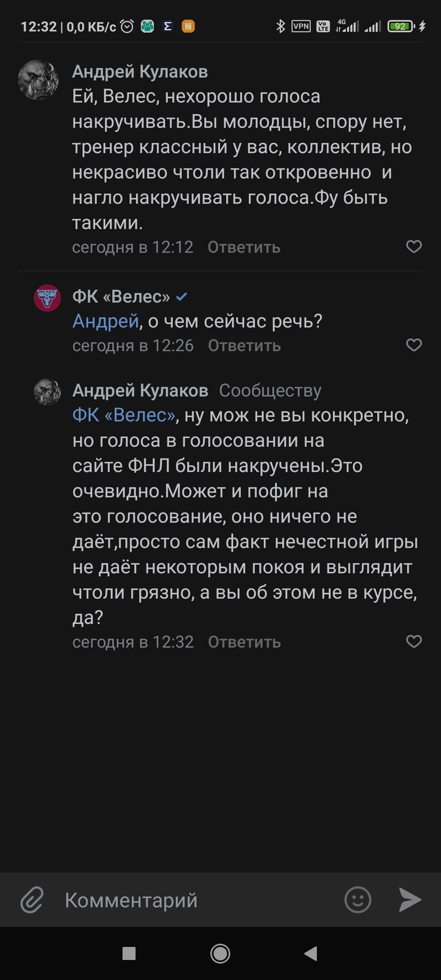Open the top Андрей Кулаков author name
This screenshot has width=441, height=980.
(140, 71)
